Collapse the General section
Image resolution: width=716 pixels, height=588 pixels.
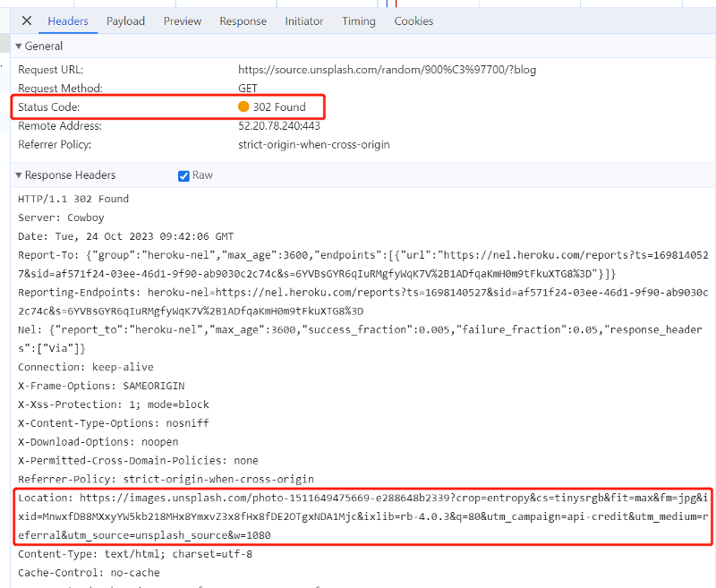click(39, 46)
